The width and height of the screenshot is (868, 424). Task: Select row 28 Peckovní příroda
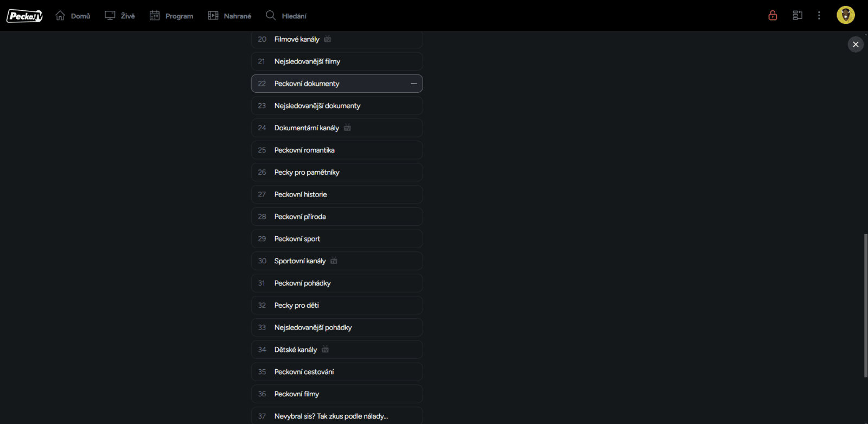coord(337,217)
